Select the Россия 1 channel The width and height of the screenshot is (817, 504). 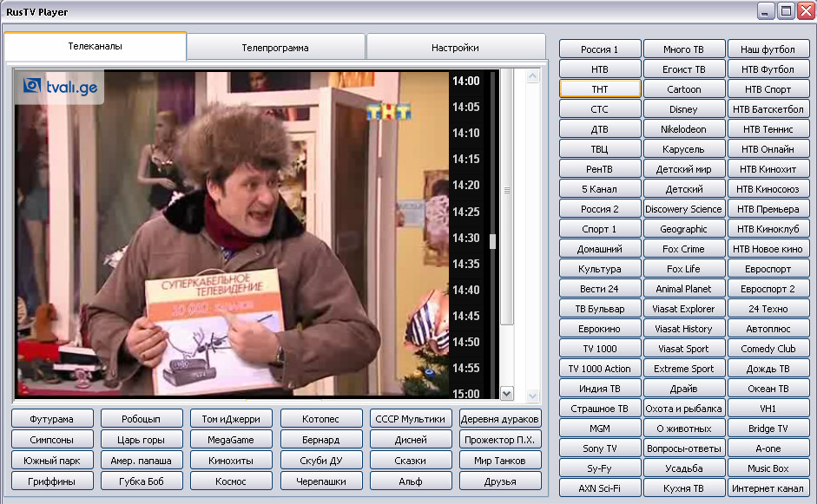600,49
